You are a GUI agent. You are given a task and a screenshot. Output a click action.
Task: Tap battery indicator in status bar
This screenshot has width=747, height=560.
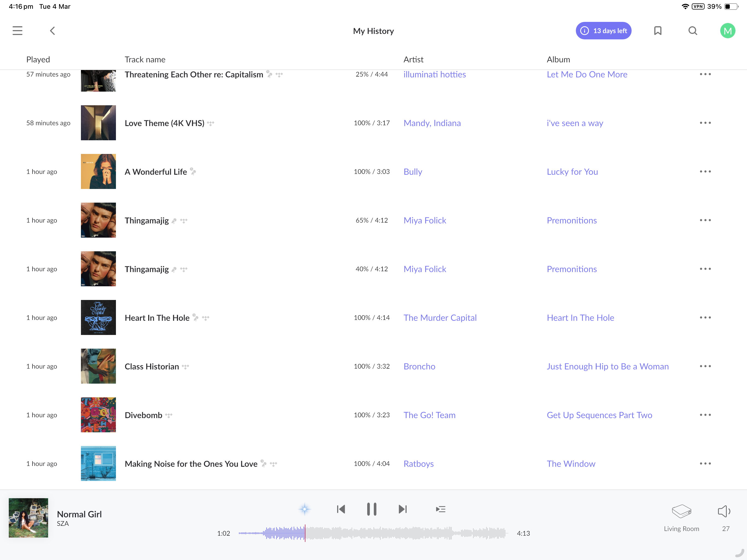click(x=731, y=6)
